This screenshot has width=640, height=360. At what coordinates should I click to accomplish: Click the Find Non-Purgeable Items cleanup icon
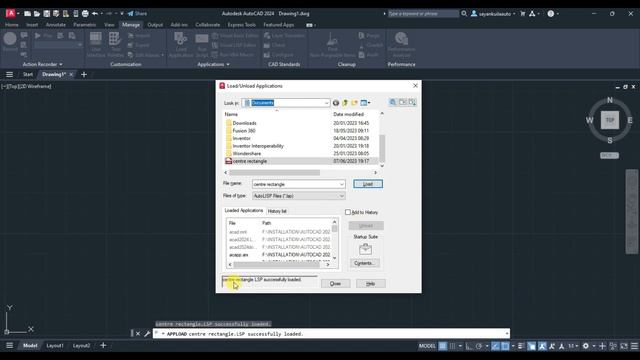(x=332, y=45)
